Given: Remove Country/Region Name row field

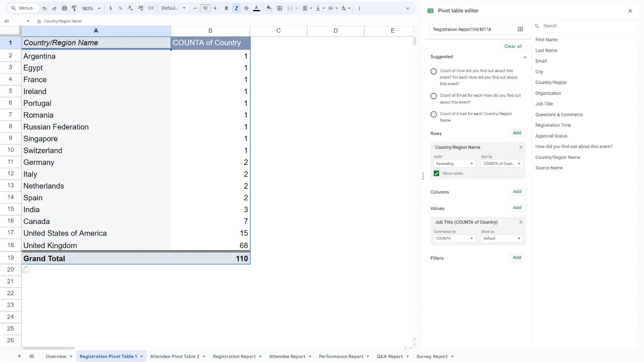Looking at the screenshot, I should [521, 148].
